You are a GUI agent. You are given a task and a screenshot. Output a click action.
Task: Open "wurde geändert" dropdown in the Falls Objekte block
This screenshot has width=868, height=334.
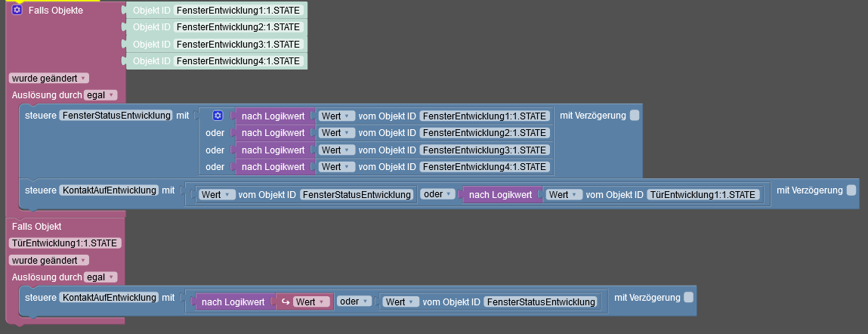(48, 78)
